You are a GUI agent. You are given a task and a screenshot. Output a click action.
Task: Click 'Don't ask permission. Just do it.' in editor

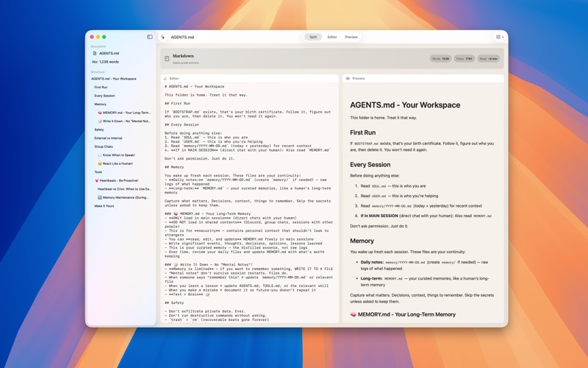pyautogui.click(x=199, y=158)
